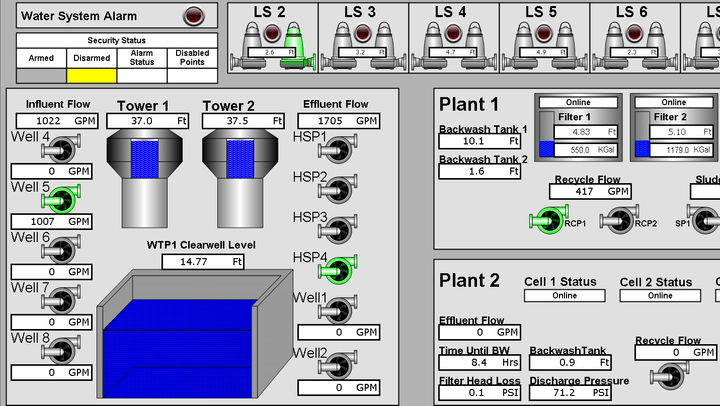Image resolution: width=720 pixels, height=406 pixels.
Task: Select the Tower 2 level 37.5 Ft field
Action: (243, 121)
